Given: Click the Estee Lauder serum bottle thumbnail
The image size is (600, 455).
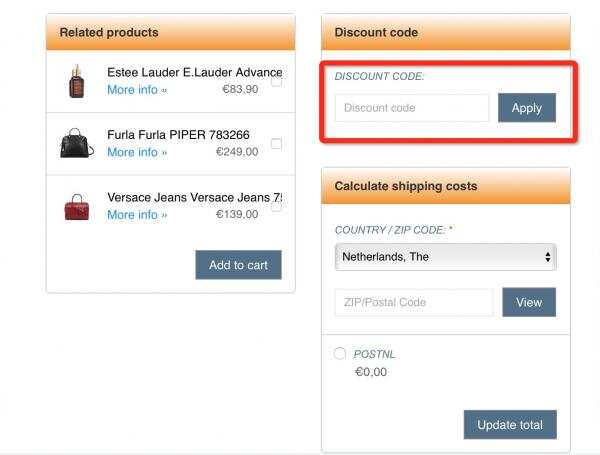Looking at the screenshot, I should (76, 81).
